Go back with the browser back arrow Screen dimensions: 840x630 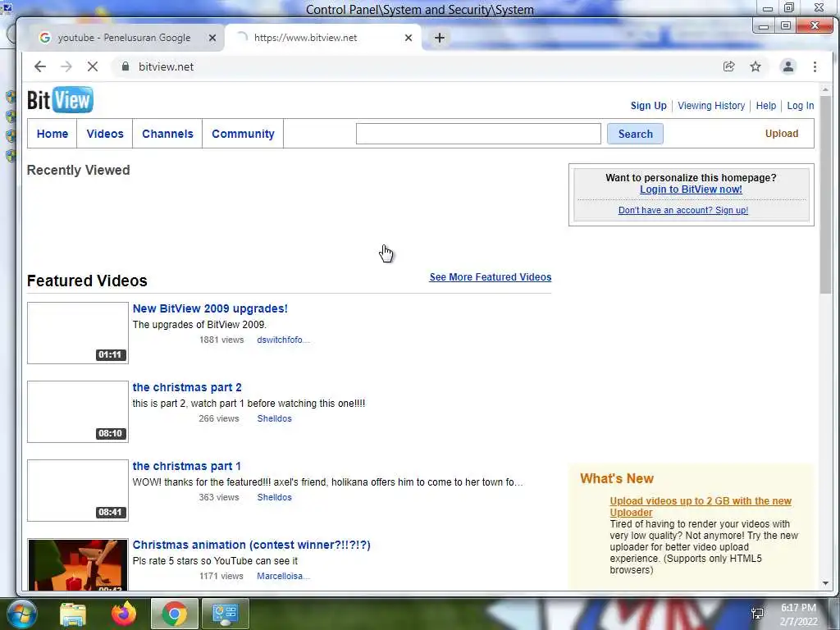[40, 66]
